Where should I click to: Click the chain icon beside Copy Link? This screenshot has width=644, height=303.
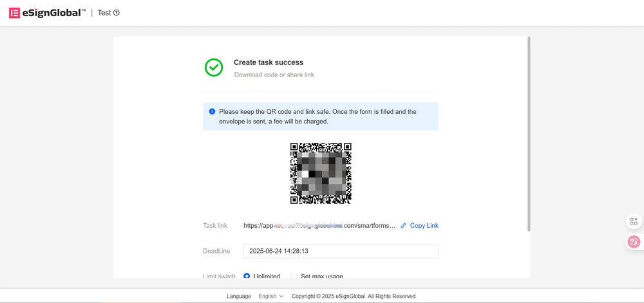coord(404,226)
